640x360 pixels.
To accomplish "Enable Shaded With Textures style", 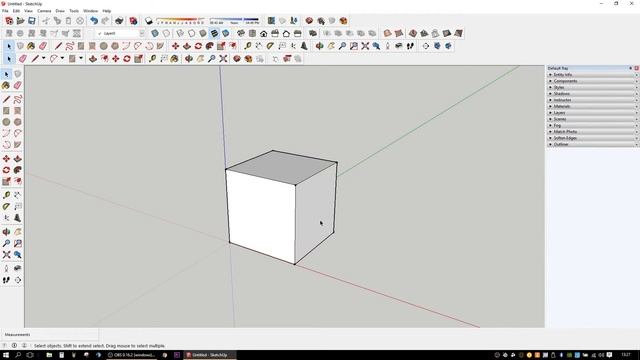I will (214, 33).
